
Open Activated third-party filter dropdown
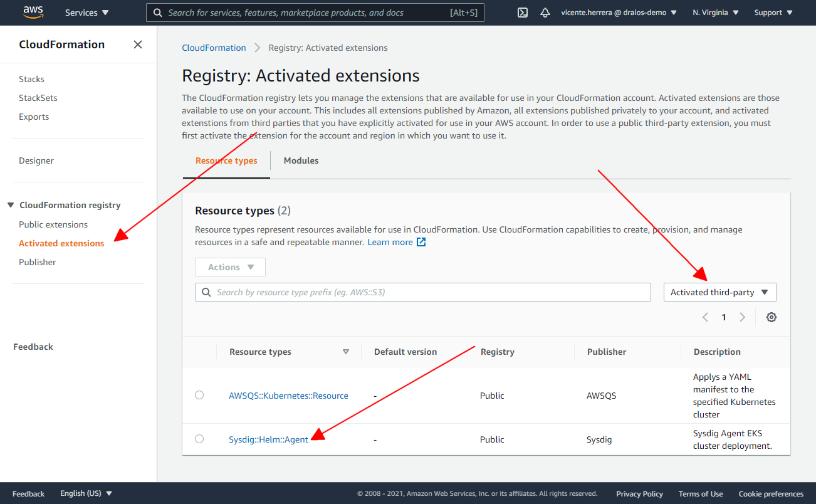pos(720,292)
